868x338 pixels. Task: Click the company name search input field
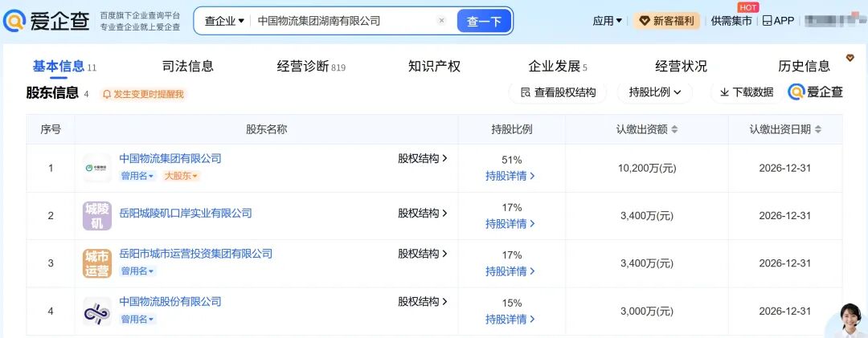[346, 21]
